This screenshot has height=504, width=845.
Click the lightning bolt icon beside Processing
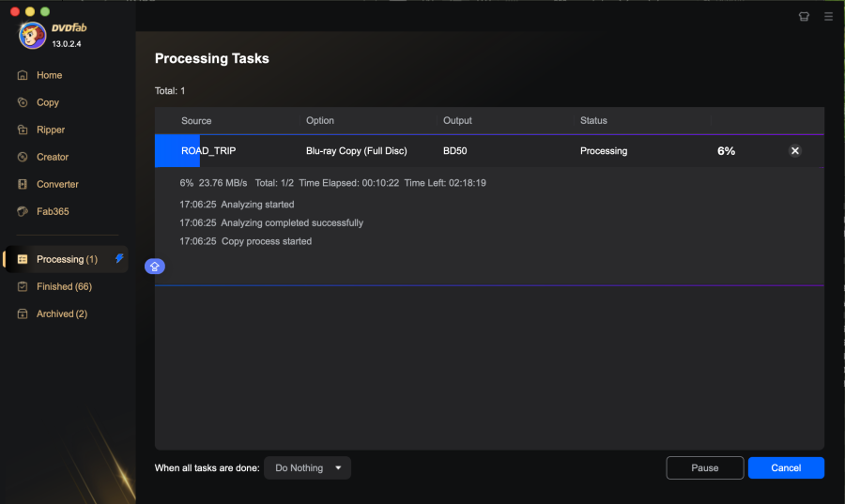pos(119,258)
